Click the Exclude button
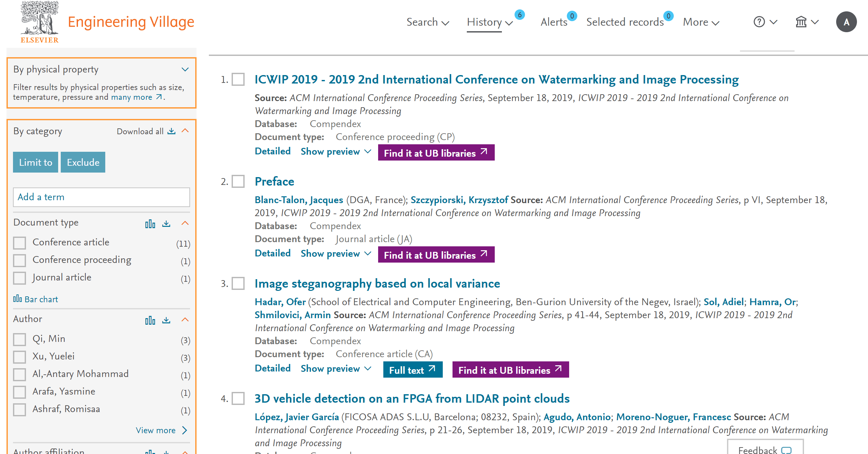Viewport: 868px width, 454px height. coord(83,162)
